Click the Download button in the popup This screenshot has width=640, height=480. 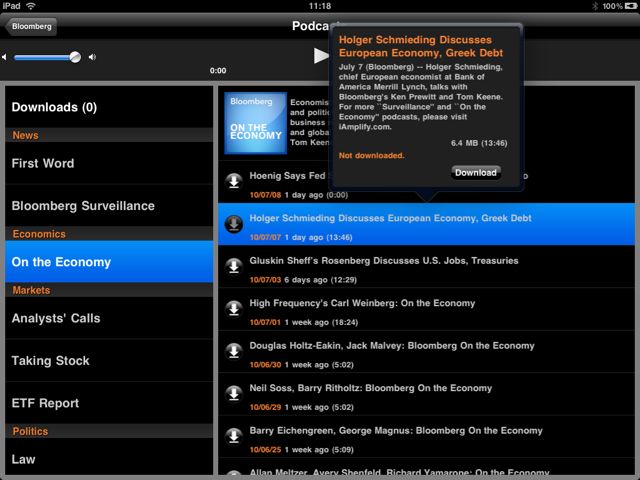tap(476, 173)
